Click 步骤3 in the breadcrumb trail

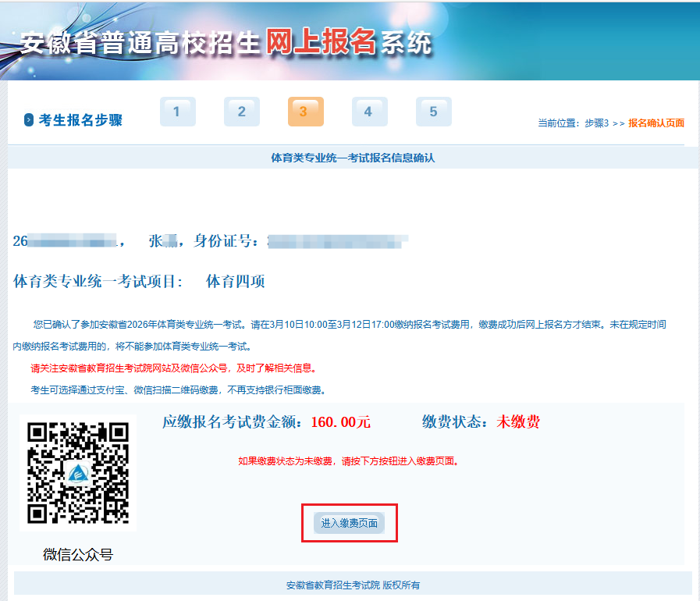[x=597, y=123]
